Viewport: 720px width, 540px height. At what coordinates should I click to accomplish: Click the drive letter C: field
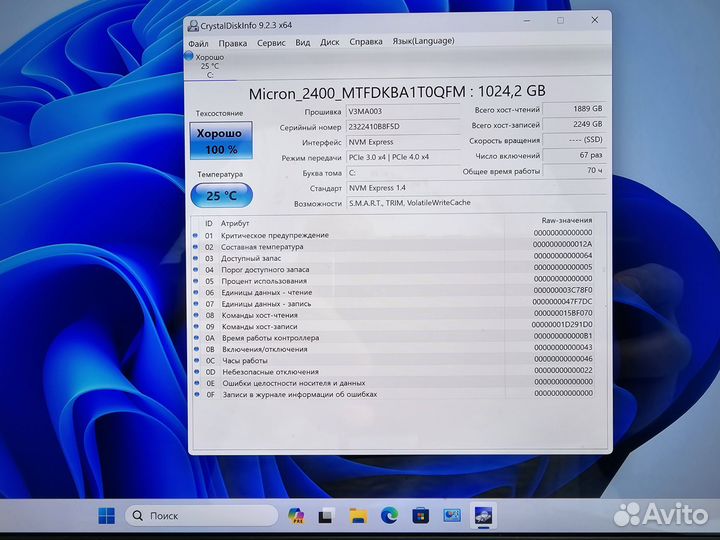click(403, 173)
